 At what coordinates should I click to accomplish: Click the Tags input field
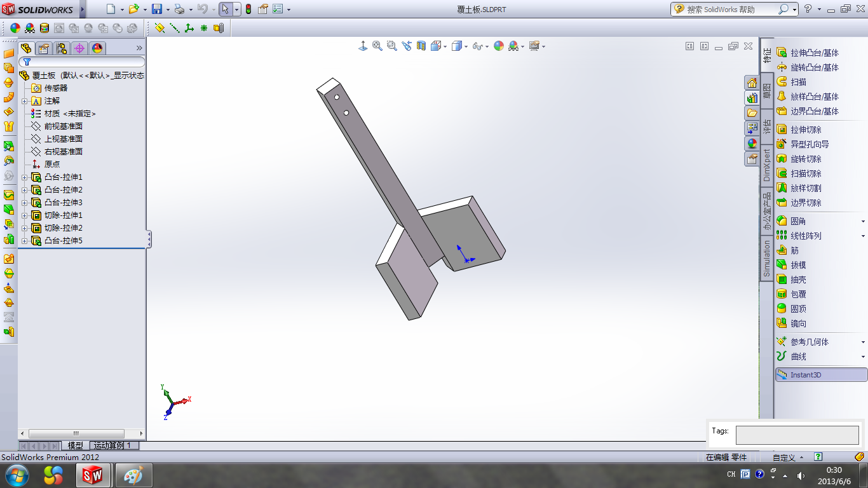(x=797, y=435)
